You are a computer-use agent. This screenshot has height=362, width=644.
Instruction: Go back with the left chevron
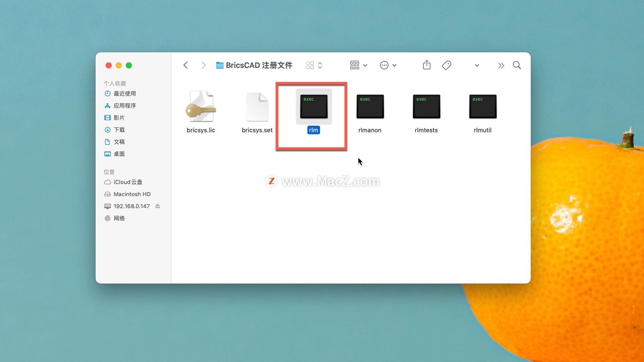coord(185,65)
